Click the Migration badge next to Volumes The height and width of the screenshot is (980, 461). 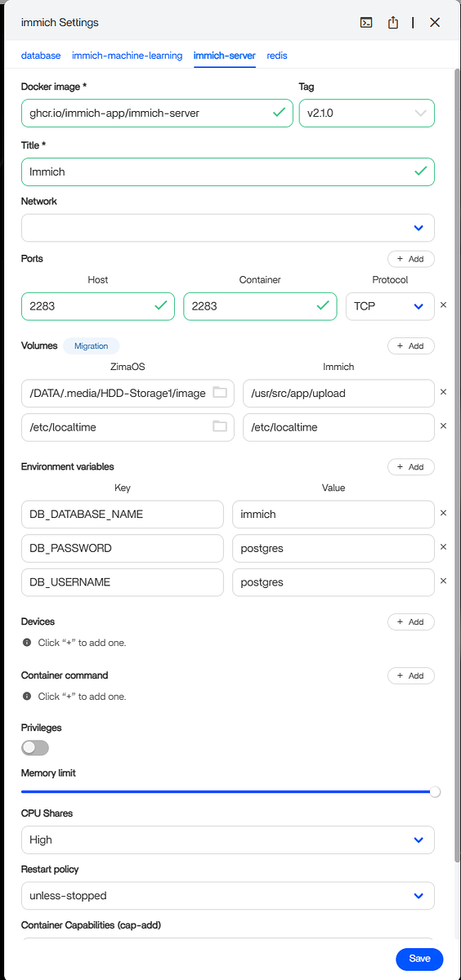point(92,345)
